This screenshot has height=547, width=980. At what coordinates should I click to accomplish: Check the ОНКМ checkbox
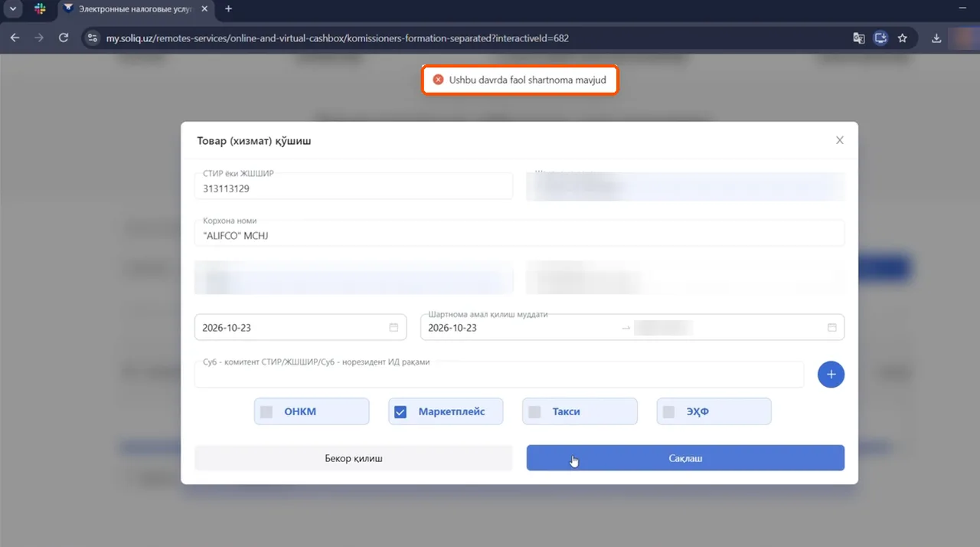pos(266,411)
